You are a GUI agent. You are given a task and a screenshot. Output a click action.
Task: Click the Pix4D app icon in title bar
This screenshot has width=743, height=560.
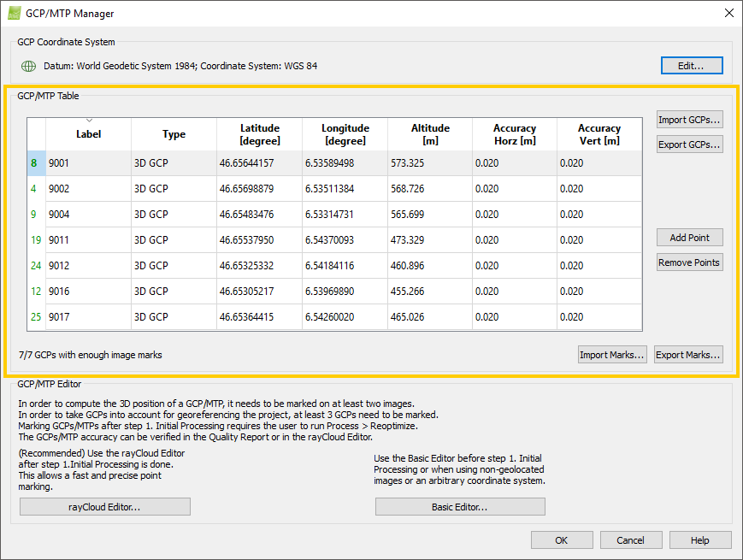15,14
